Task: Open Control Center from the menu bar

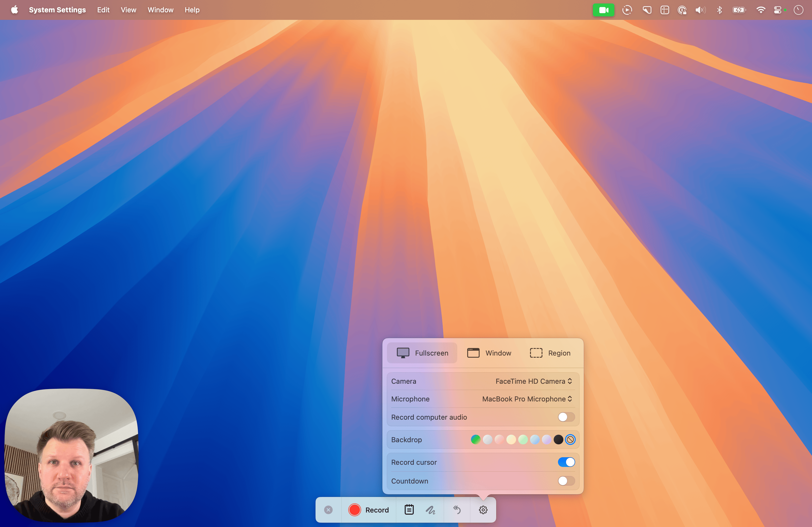Action: pyautogui.click(x=778, y=10)
